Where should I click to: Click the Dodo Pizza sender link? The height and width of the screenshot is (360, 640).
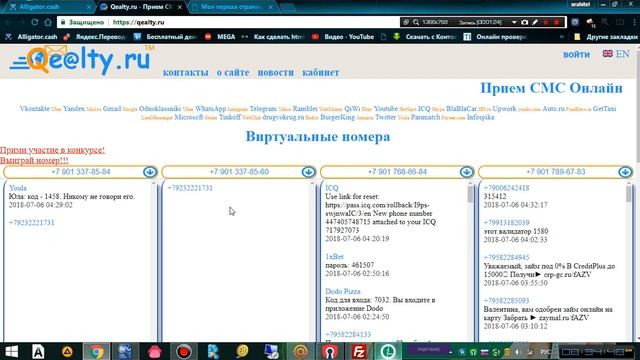[x=343, y=291]
